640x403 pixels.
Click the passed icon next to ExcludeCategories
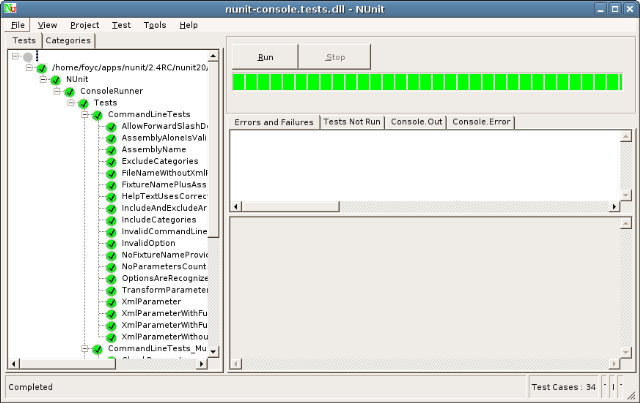click(x=112, y=162)
